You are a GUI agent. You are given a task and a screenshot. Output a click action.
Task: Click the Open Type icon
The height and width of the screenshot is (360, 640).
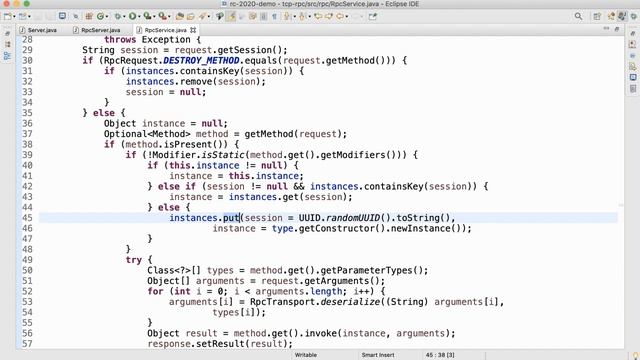click(180, 16)
